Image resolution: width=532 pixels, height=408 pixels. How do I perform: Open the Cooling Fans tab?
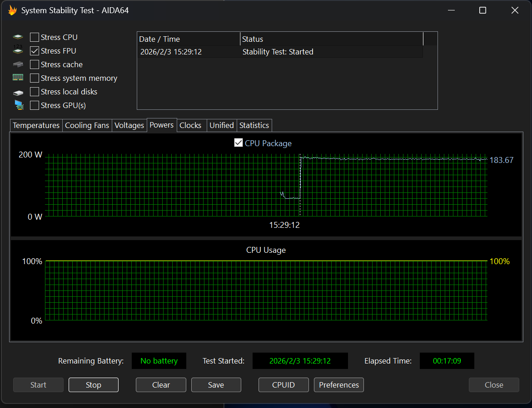87,125
